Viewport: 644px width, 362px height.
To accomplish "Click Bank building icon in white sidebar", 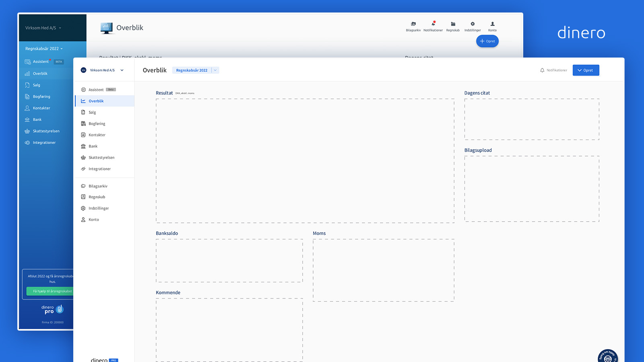I will coord(83,146).
